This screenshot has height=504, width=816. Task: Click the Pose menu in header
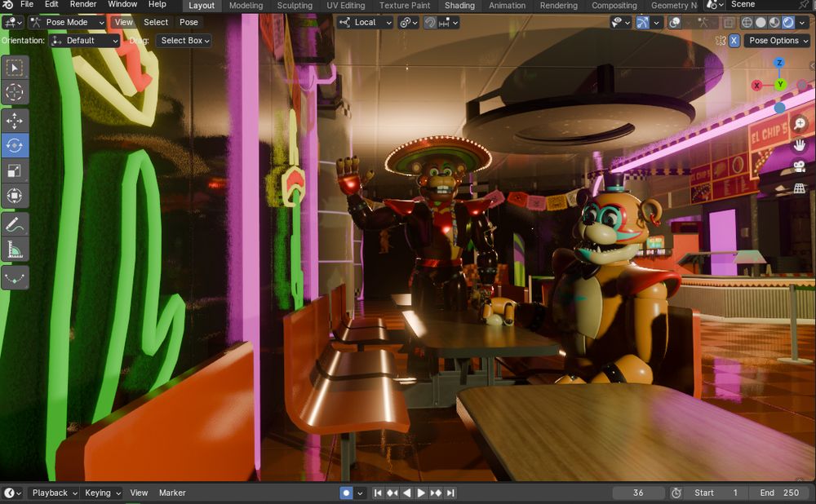click(x=188, y=23)
